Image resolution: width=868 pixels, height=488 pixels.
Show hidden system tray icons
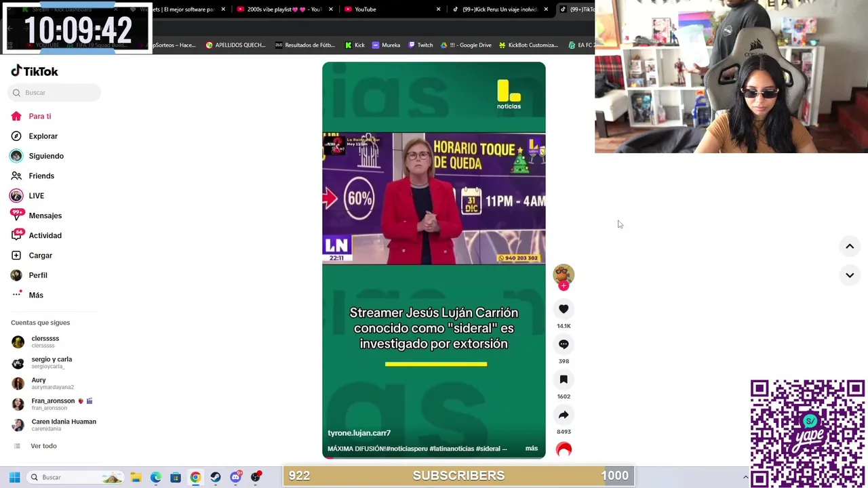(x=745, y=478)
